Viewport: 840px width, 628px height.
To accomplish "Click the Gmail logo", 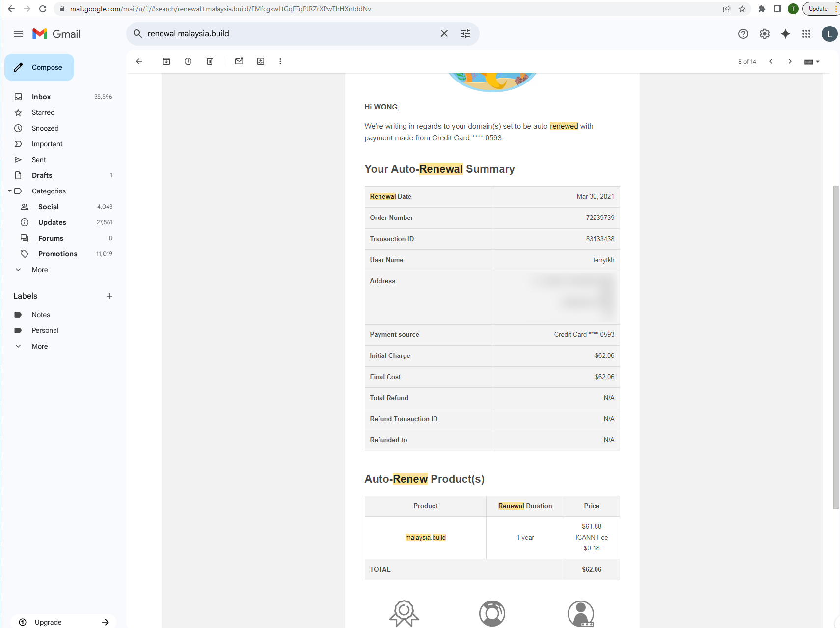I will coord(56,34).
